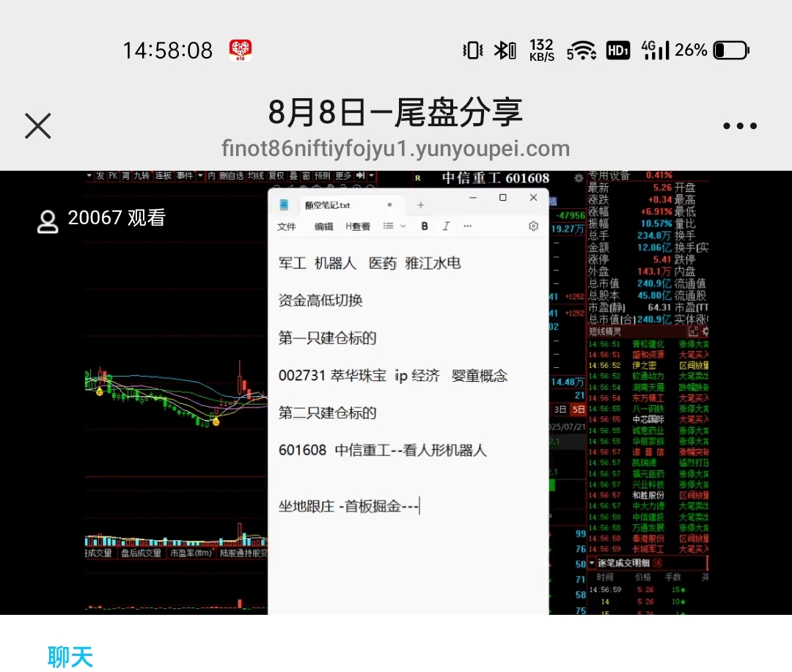Open the 编辑 menu in Notepad
Screen dimensions: 792x672
click(324, 226)
